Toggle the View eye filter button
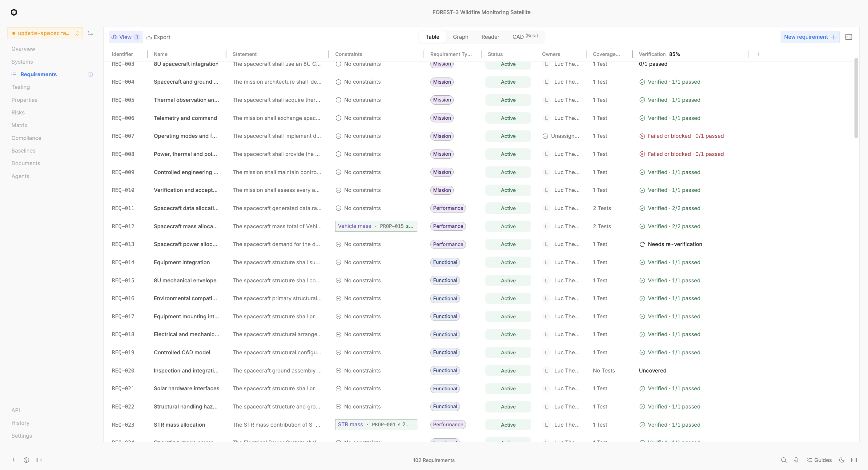868x470 pixels. [x=126, y=37]
